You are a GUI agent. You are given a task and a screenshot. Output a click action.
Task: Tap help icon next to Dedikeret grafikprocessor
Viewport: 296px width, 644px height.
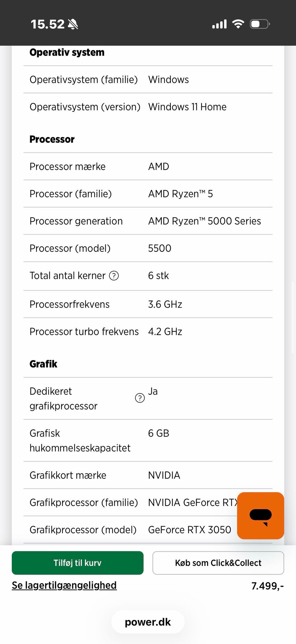point(140,398)
